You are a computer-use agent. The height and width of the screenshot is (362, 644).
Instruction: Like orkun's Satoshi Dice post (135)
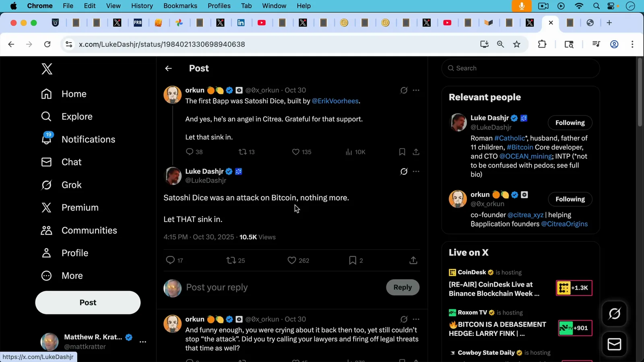click(301, 152)
